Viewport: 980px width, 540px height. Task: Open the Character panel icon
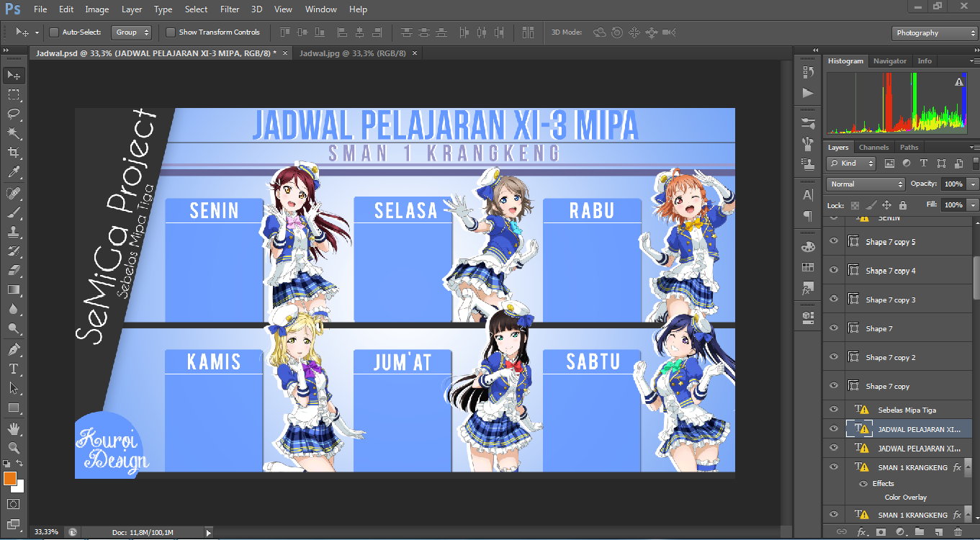pos(808,195)
